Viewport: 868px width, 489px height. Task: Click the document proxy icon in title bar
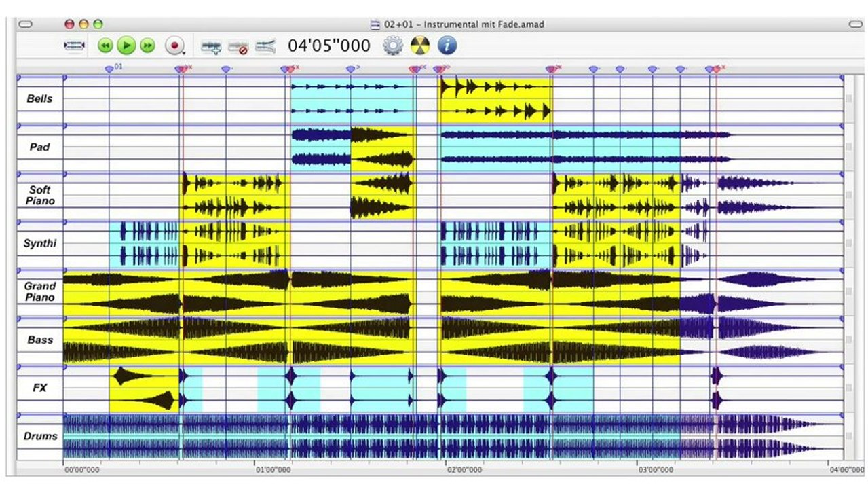tap(375, 24)
